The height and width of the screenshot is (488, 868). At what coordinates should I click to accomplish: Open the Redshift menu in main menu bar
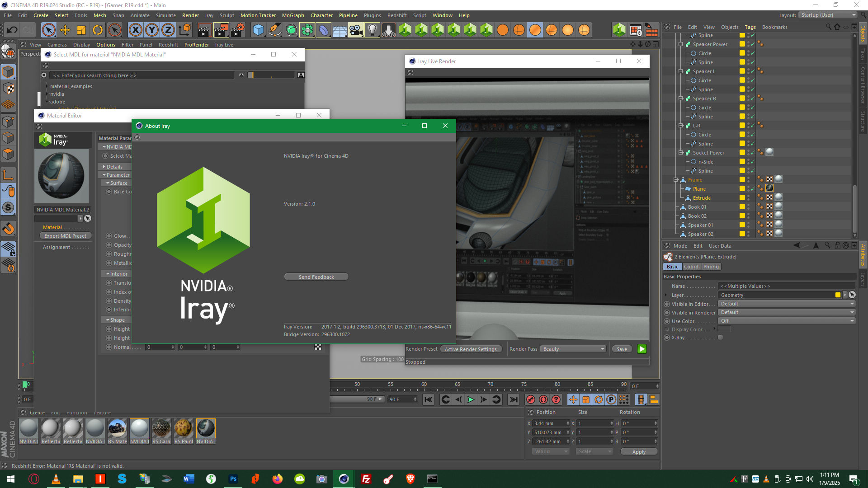pos(397,15)
